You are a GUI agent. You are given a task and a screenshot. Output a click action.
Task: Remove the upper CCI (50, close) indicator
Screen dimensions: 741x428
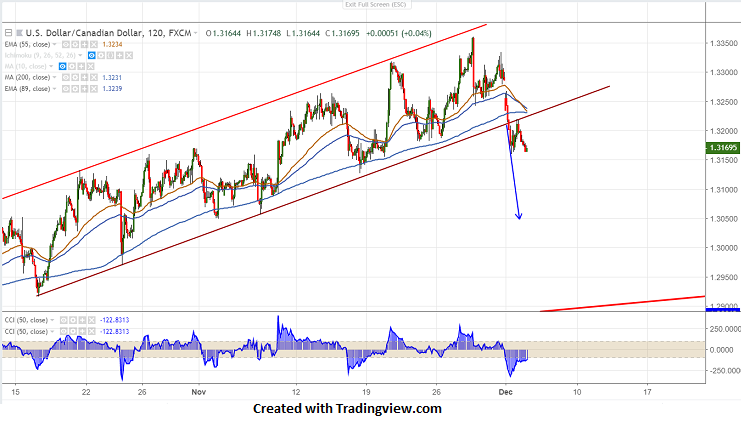point(92,320)
